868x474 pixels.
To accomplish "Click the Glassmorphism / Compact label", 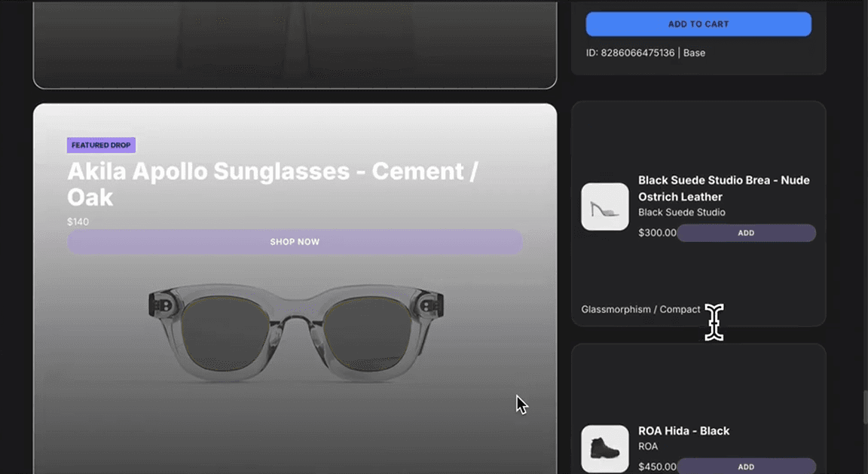I will pyautogui.click(x=640, y=310).
